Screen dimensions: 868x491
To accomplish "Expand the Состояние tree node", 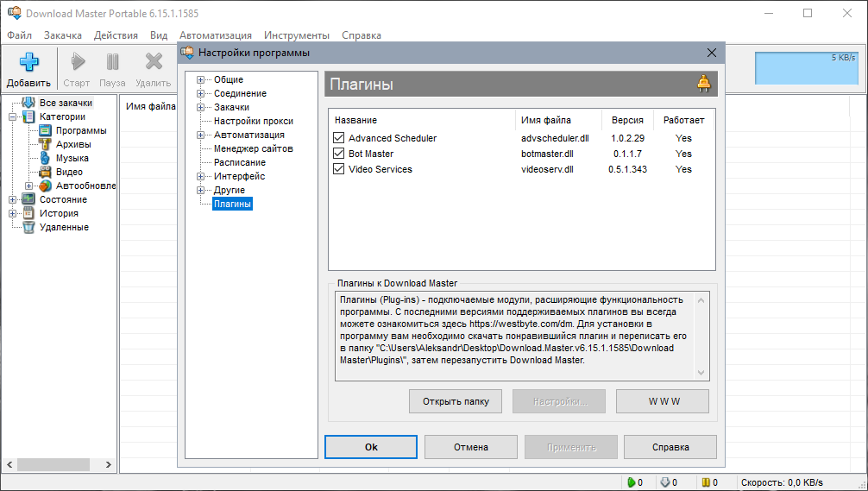I will click(x=12, y=200).
